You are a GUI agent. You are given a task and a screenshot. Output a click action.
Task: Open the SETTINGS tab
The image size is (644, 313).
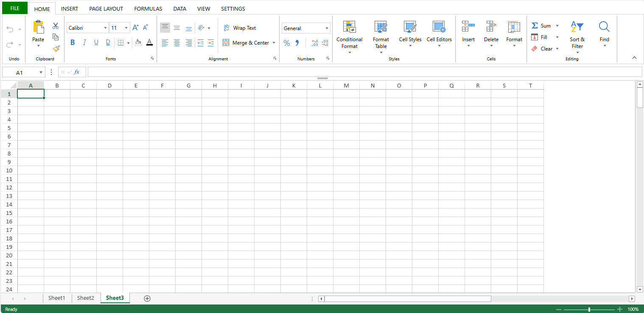(233, 8)
